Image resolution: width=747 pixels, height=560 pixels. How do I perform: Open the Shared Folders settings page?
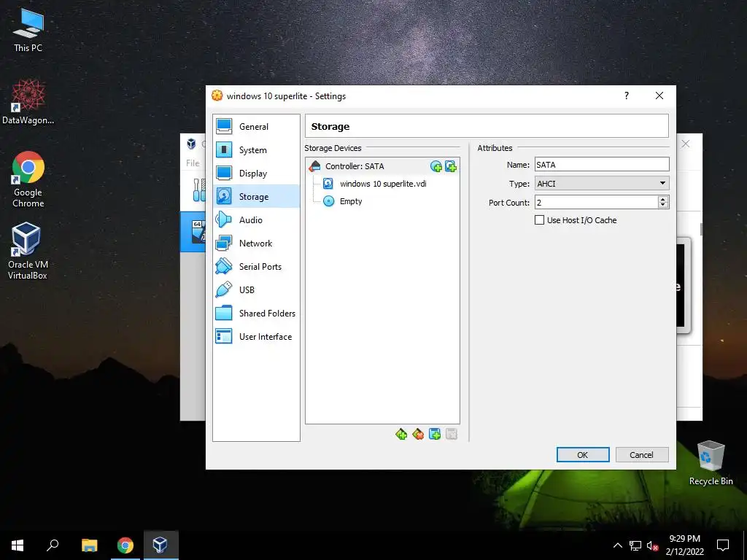click(x=256, y=314)
